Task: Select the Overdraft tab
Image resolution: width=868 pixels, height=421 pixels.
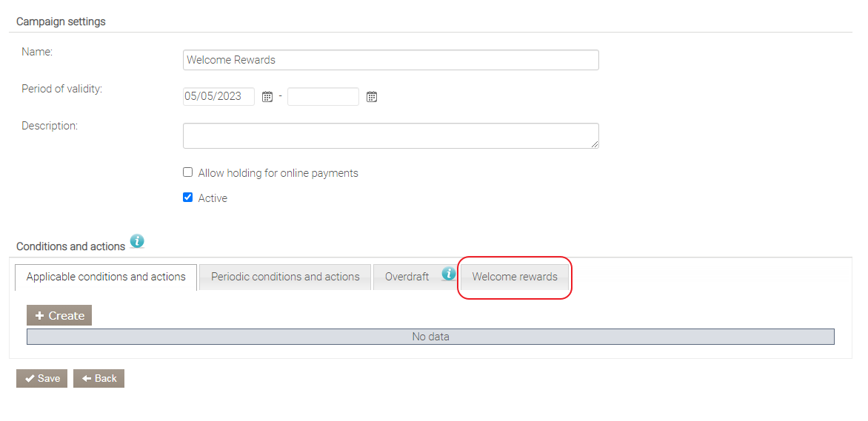Action: click(x=407, y=277)
